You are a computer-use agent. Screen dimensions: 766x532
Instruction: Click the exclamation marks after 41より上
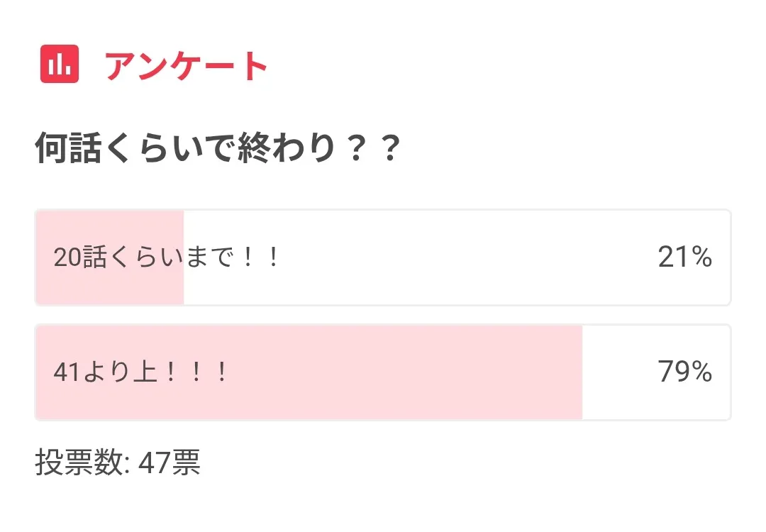point(195,372)
